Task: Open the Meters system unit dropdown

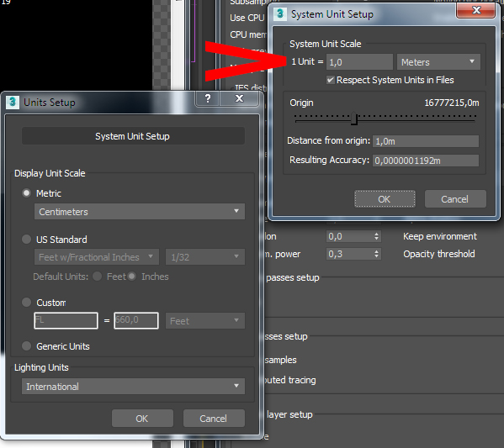Action: 438,61
